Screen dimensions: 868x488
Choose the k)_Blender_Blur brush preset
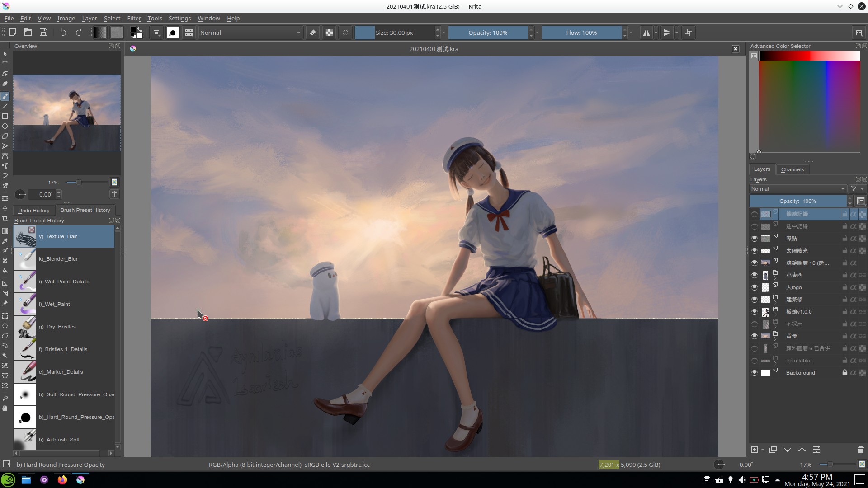[64, 259]
